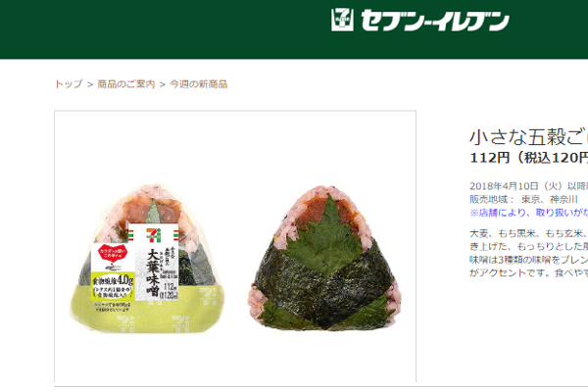The height and width of the screenshot is (392, 588).
Task: Click the 2018年4月10日 release date line
Action: 529,186
